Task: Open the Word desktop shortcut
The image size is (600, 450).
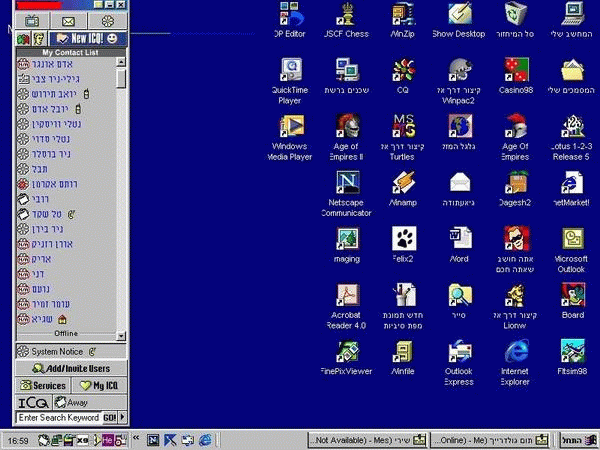Action: click(459, 245)
